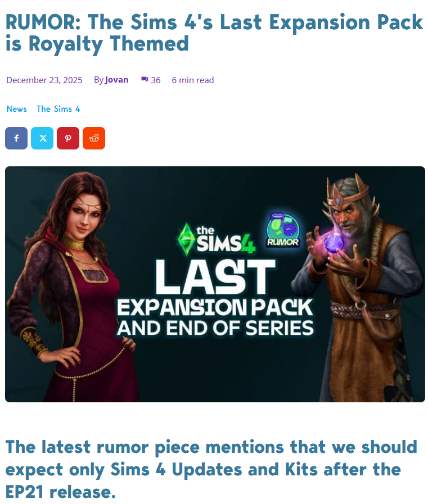Screen dimensions: 428x504
Task: Click the RUMOR badge in banner
Action: click(283, 230)
